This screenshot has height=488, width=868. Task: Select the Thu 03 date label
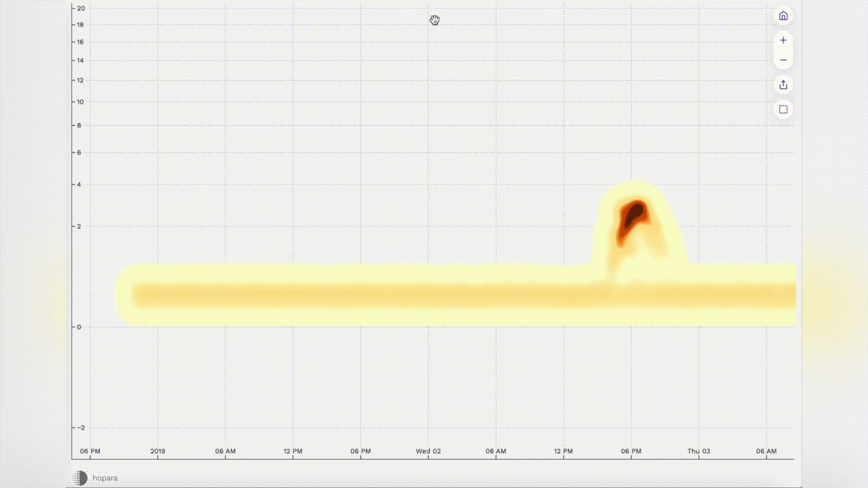point(698,451)
